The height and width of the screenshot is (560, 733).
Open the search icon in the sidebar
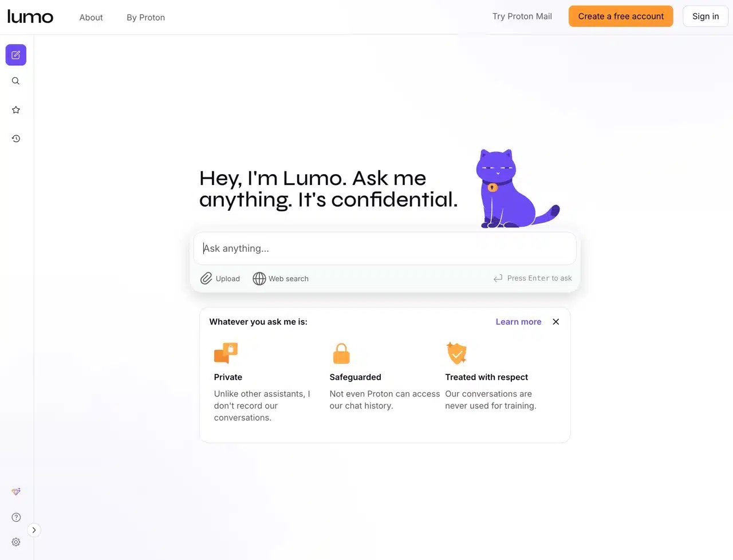pos(16,81)
